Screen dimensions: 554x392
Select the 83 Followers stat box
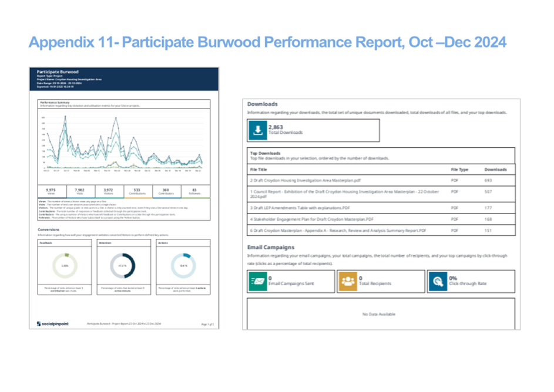196,191
